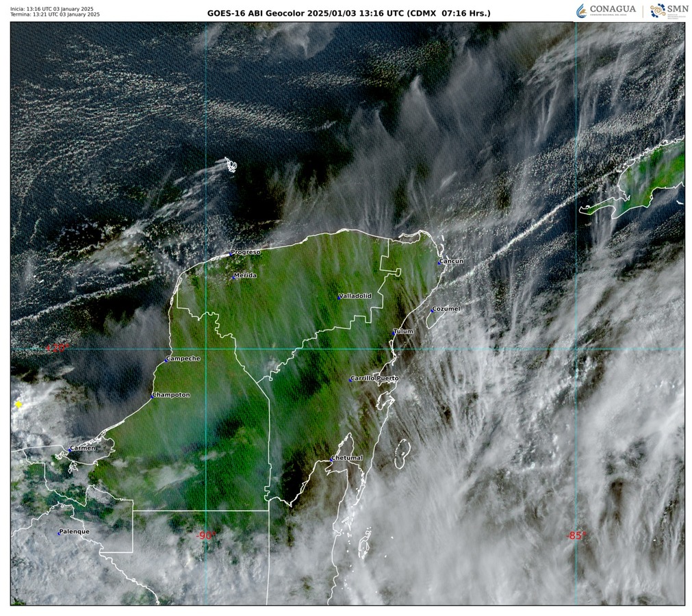Image resolution: width=692 pixels, height=616 pixels.
Task: Select the Cozumel island label
Action: 447,309
